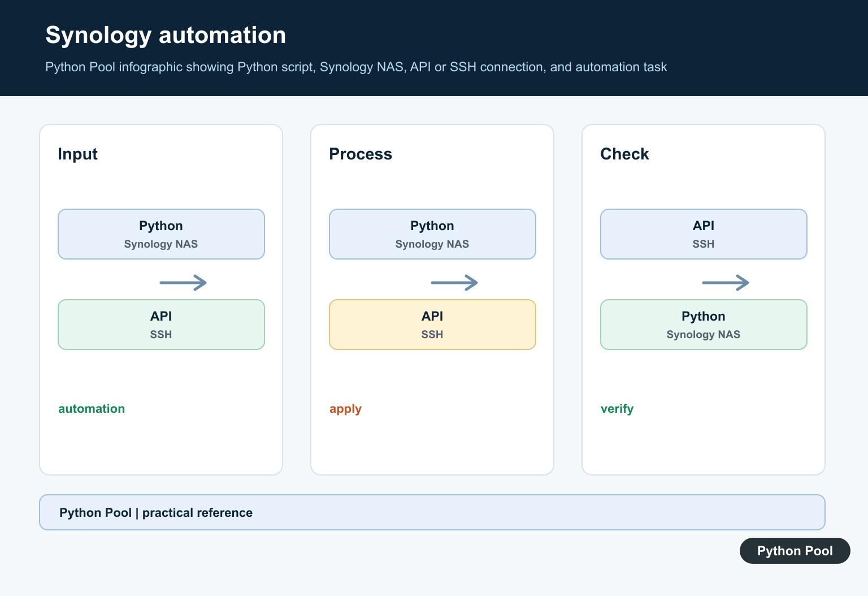Click the dark Python Pool badge

(795, 551)
